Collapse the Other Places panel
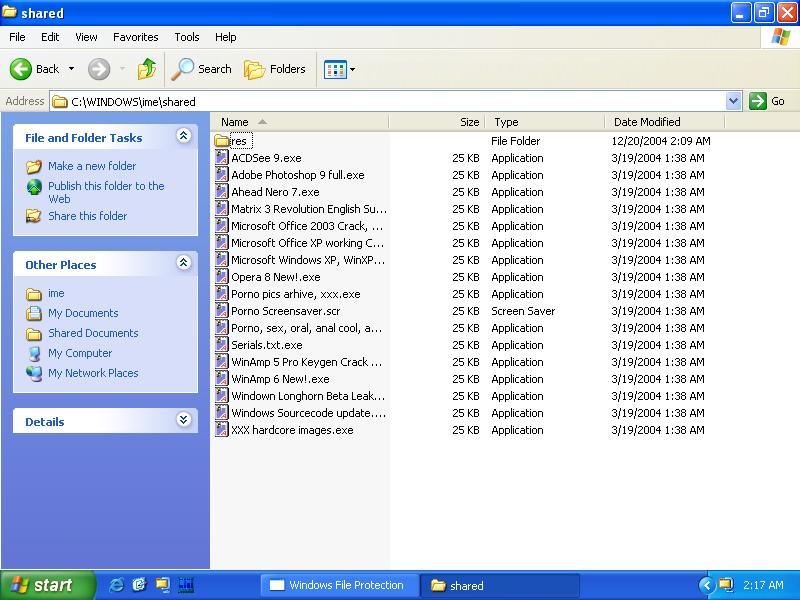Screen dimensions: 800x600 tap(184, 262)
